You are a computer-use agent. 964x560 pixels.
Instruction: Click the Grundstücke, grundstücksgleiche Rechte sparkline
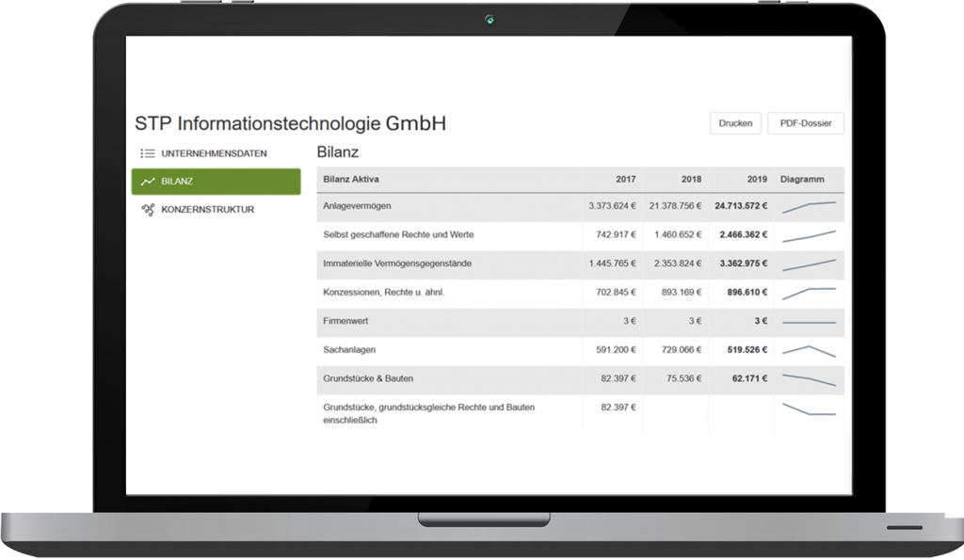point(809,408)
